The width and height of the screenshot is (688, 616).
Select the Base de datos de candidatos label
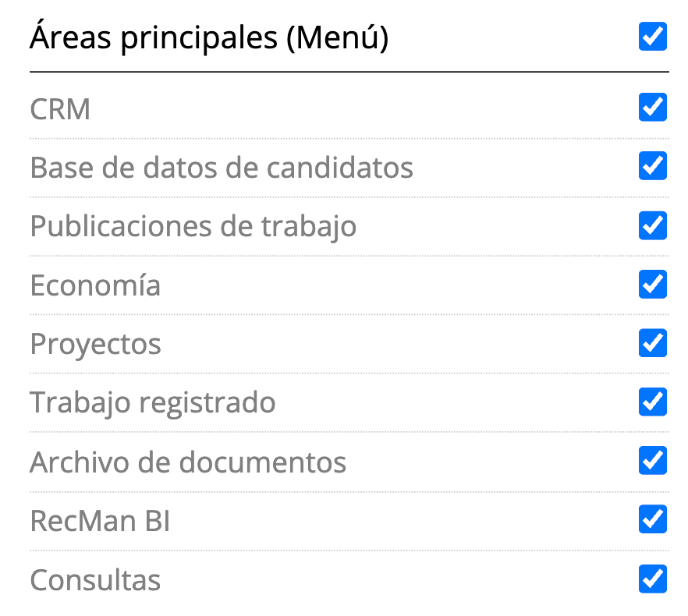coord(222,167)
